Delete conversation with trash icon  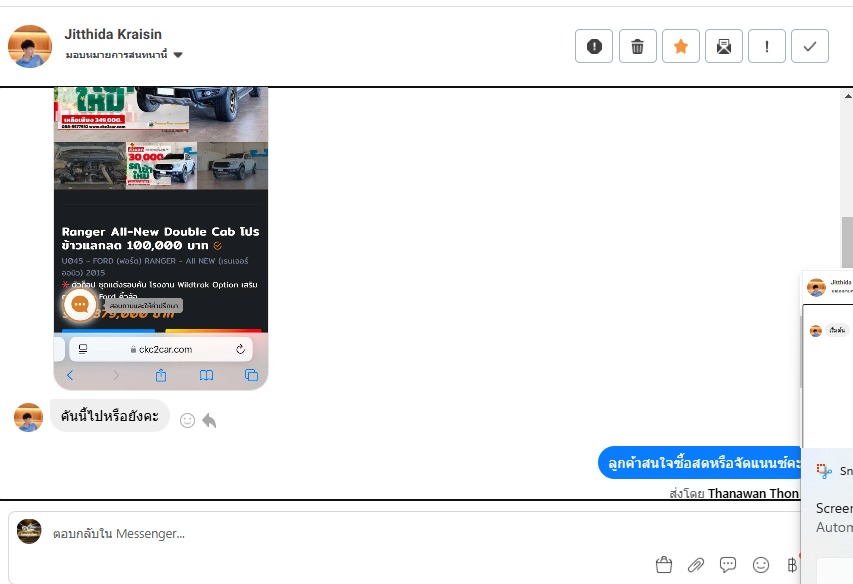pyautogui.click(x=638, y=46)
